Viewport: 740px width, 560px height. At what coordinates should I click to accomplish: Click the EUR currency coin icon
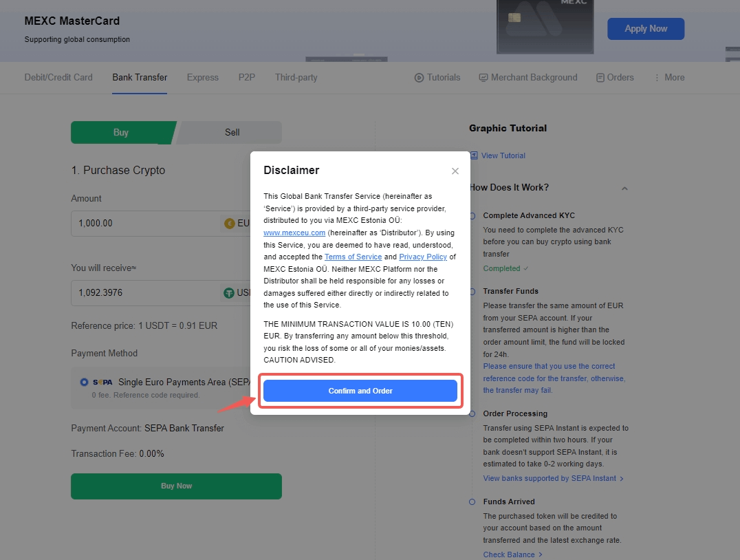tap(230, 224)
